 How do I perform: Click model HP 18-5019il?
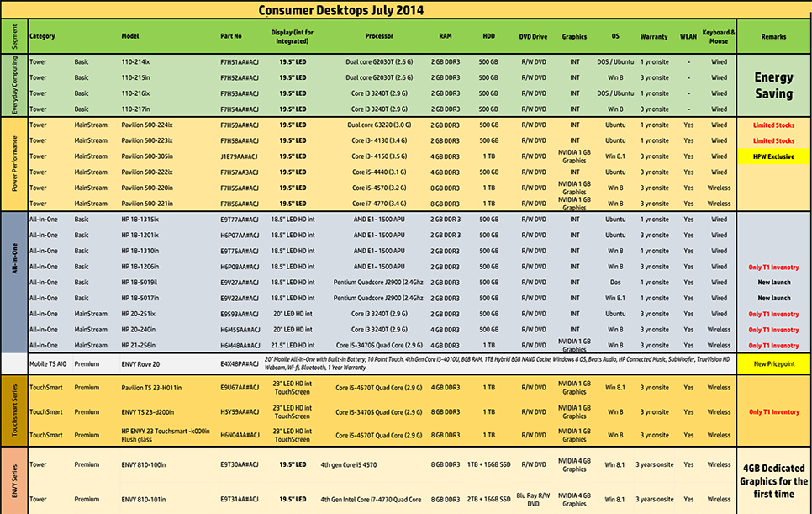click(140, 283)
